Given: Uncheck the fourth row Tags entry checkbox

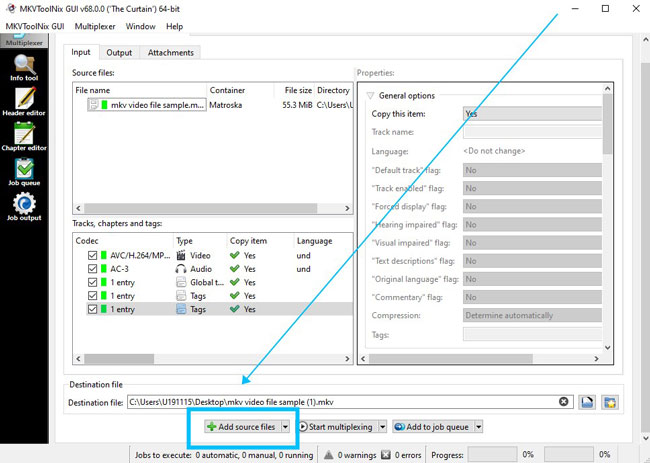Looking at the screenshot, I should 92,296.
